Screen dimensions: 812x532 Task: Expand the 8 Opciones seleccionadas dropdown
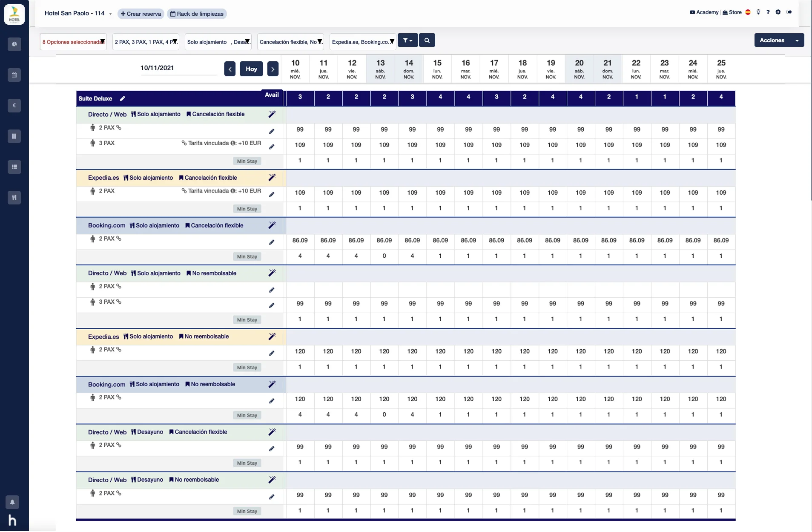point(73,42)
